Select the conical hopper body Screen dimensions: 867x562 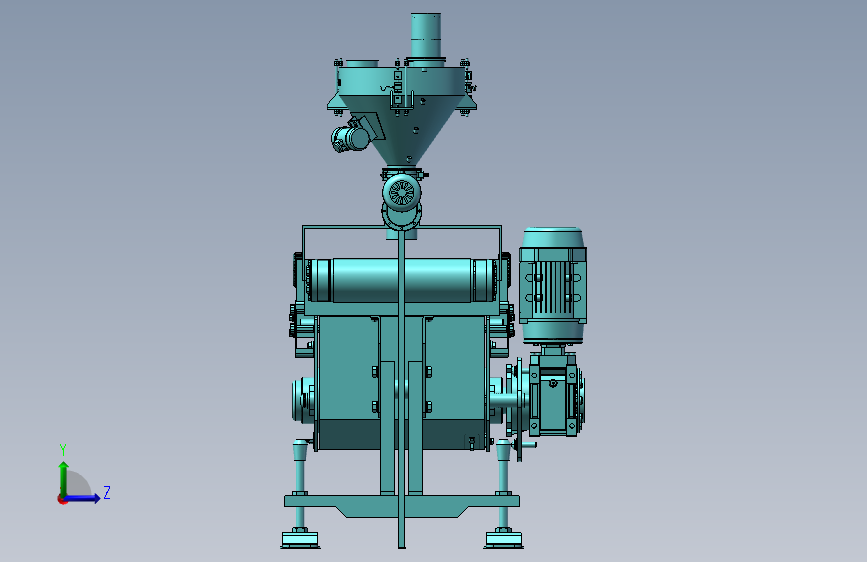[x=402, y=130]
